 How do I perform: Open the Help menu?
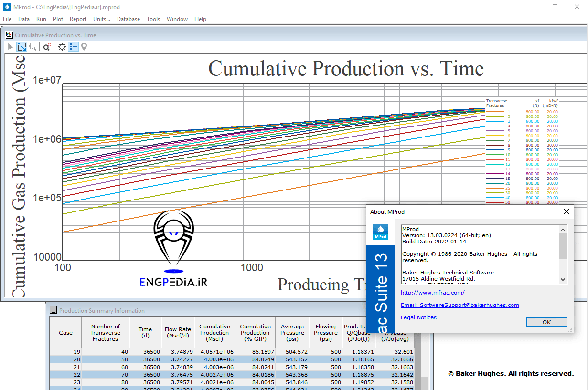click(201, 19)
